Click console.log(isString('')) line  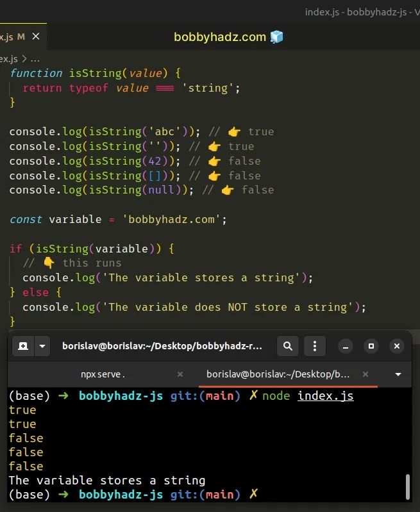click(131, 146)
